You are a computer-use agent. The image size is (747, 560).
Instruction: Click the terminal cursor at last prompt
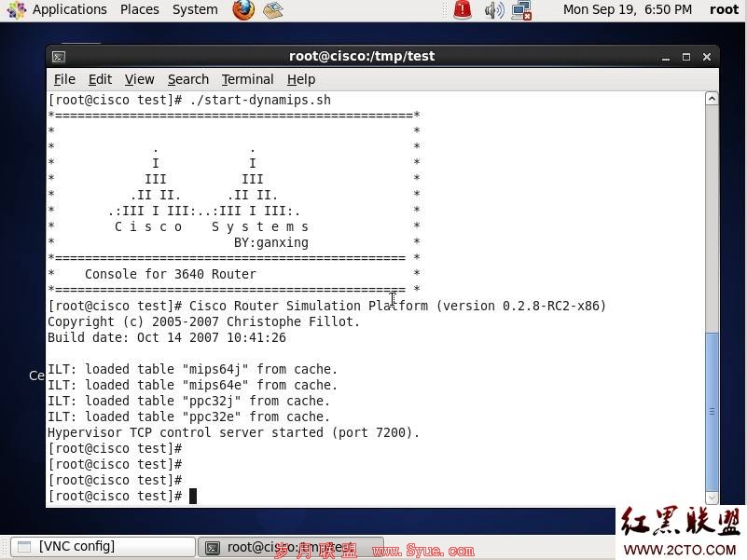(x=193, y=497)
